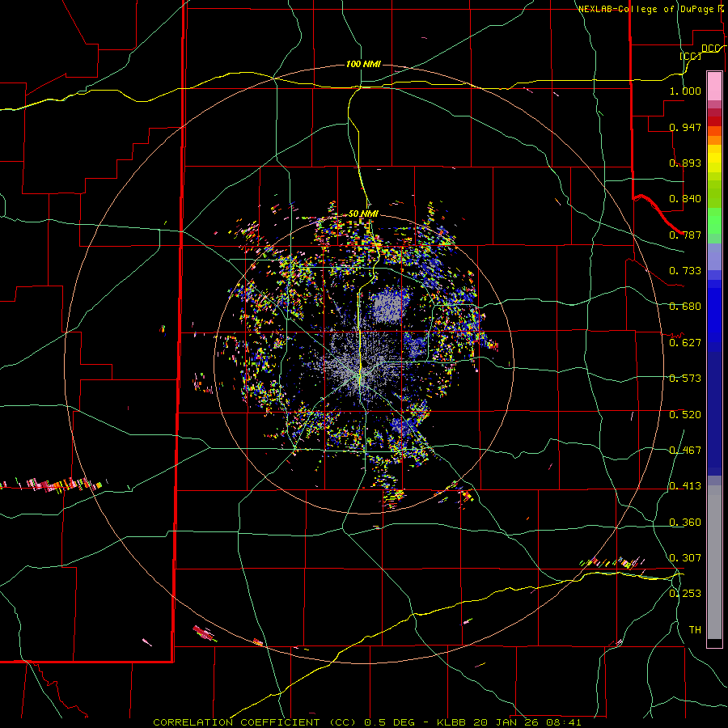This screenshot has width=728, height=728.
Task: Click the 0.627 scale value
Action: [x=685, y=343]
